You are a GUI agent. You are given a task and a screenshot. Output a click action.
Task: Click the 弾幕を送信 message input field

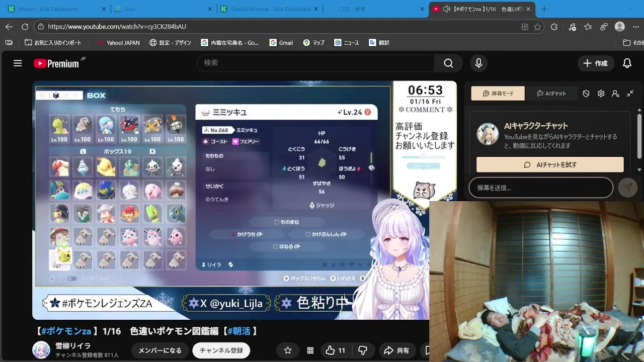[x=541, y=188]
